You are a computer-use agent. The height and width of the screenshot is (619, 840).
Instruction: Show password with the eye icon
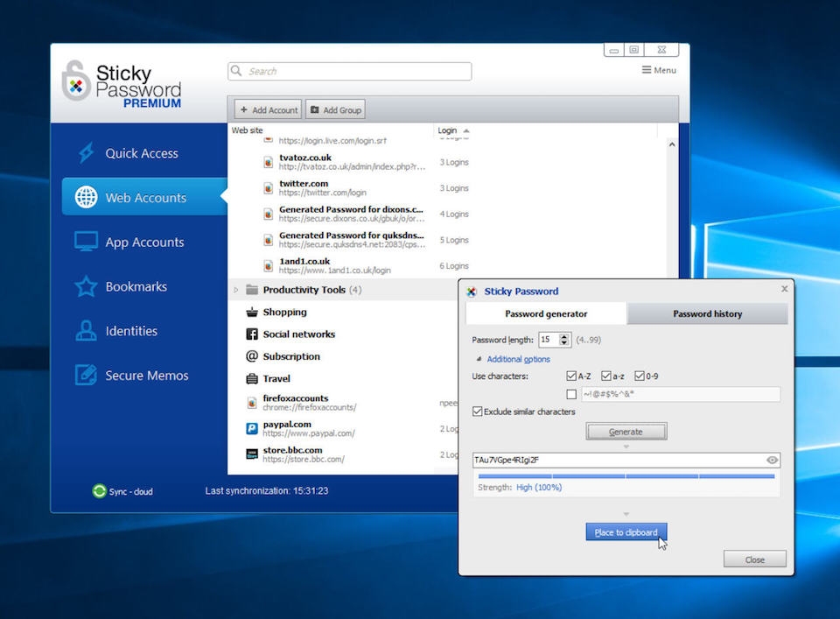click(x=772, y=460)
